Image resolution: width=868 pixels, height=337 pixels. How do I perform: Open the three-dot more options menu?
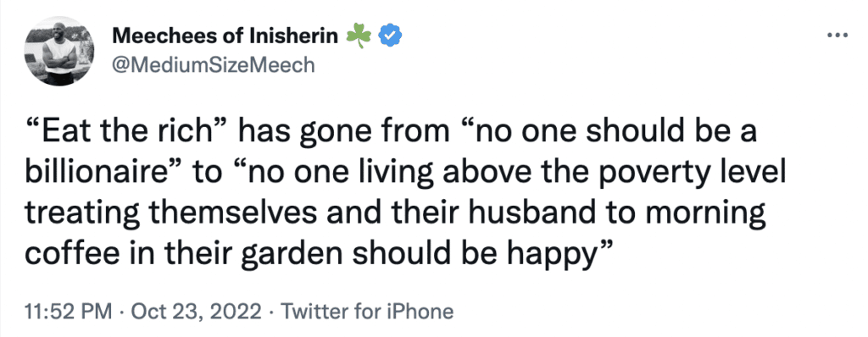point(837,36)
